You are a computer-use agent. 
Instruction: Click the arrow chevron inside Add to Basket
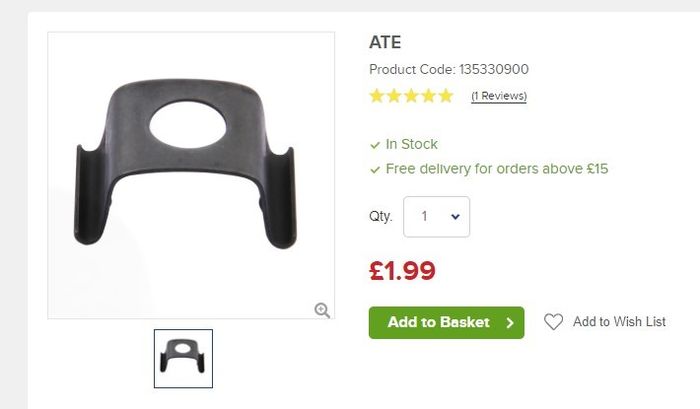pos(510,323)
